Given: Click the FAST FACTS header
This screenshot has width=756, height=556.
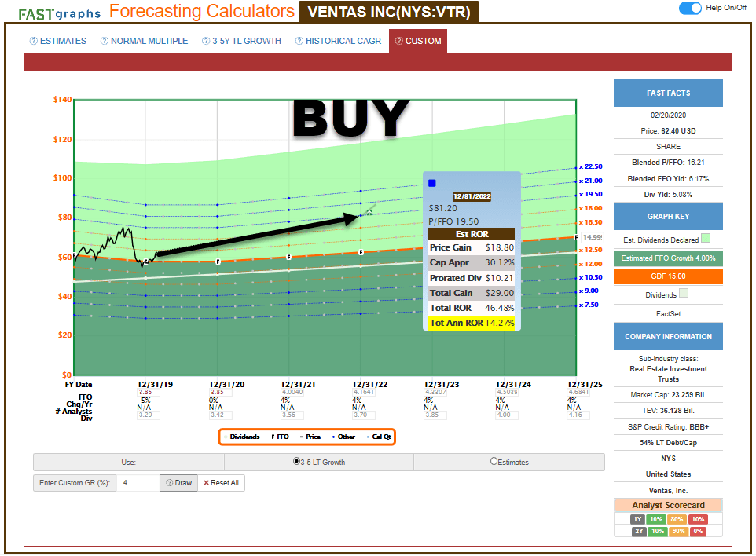Looking at the screenshot, I should [x=668, y=93].
